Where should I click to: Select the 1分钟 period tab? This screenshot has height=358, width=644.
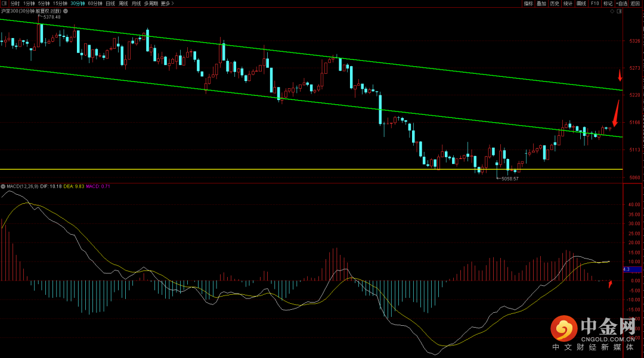pyautogui.click(x=29, y=4)
